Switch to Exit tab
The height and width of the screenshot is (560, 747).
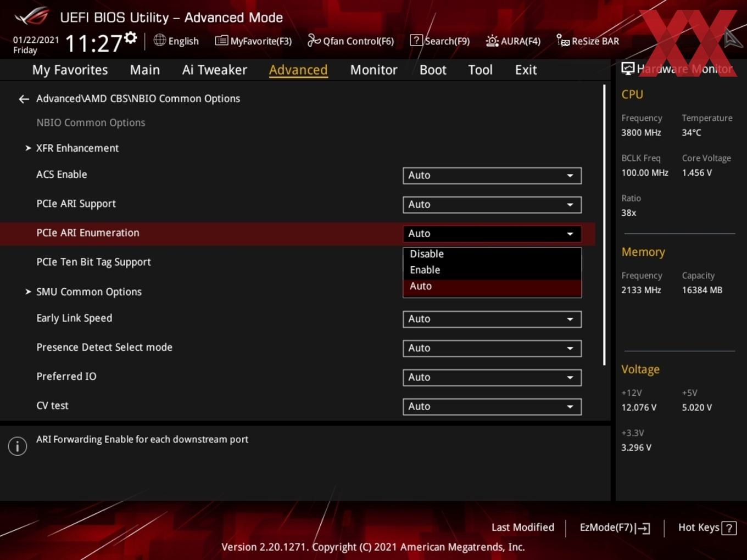click(526, 70)
